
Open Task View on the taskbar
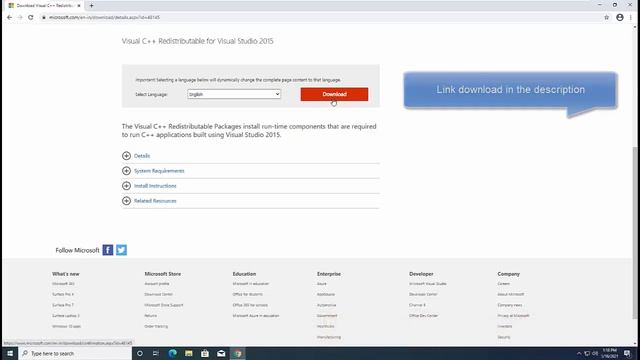156,353
